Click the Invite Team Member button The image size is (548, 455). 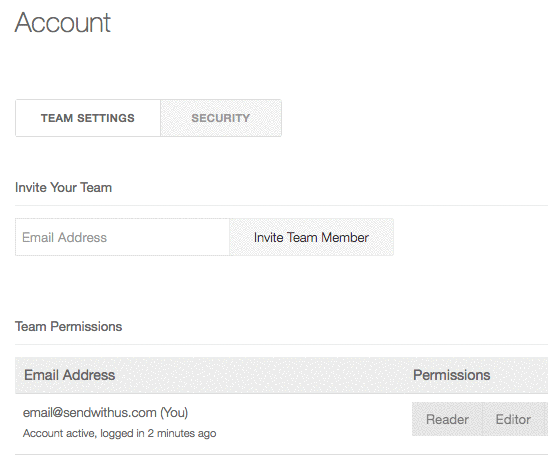[x=311, y=237]
